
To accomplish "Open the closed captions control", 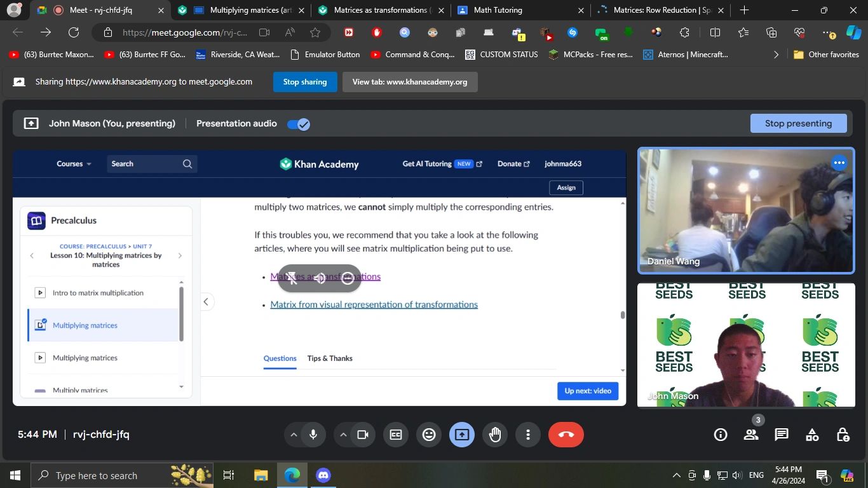I will coord(396,435).
